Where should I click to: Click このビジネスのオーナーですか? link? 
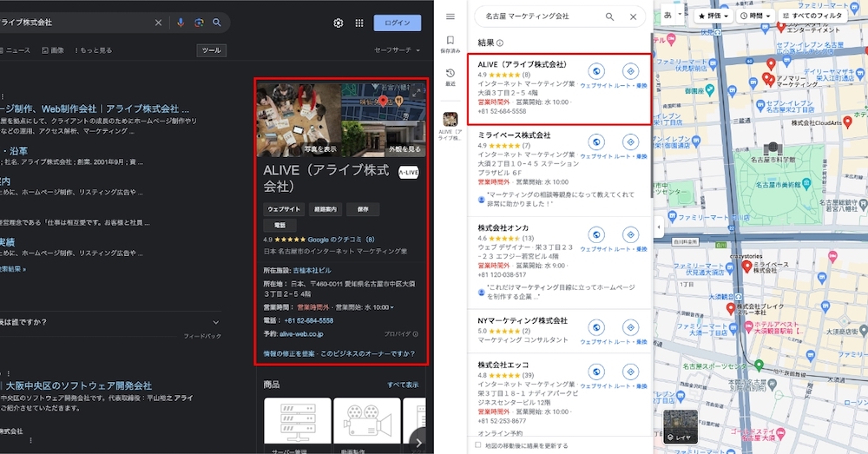367,353
